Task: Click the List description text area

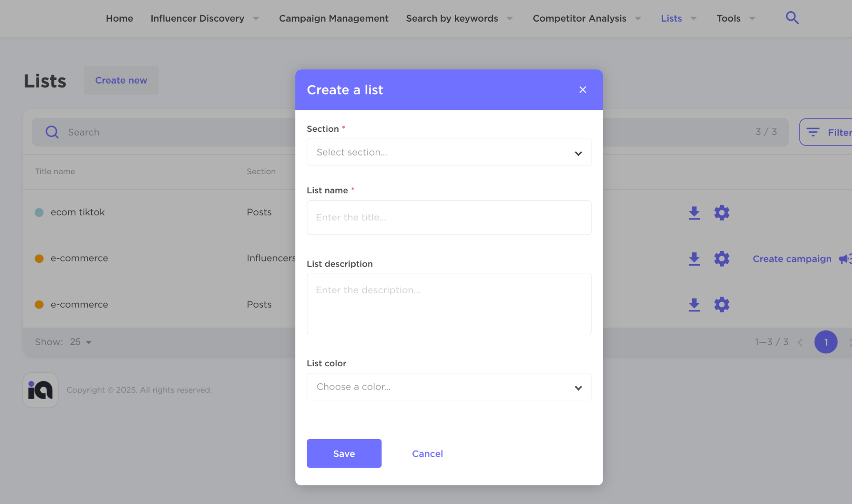Action: pos(448,304)
